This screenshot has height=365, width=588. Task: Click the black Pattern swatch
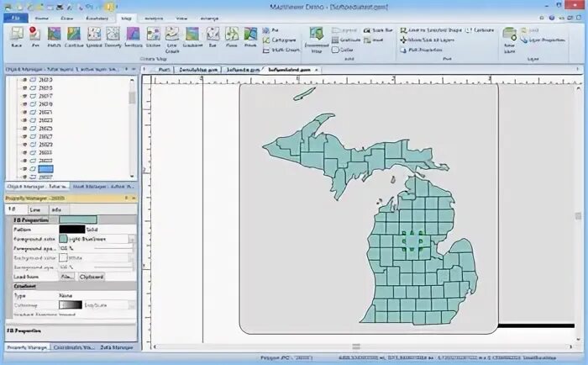click(72, 229)
